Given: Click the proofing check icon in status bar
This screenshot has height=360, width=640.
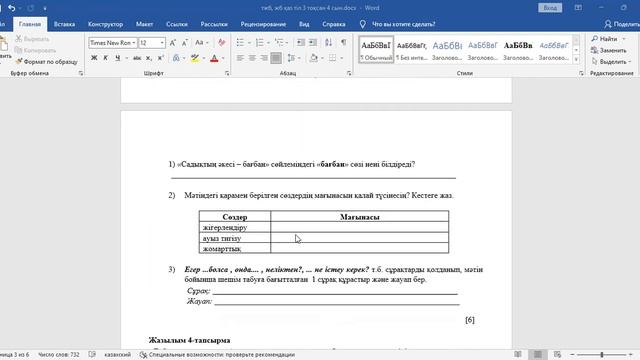Looking at the screenshot, I should click(x=92, y=355).
